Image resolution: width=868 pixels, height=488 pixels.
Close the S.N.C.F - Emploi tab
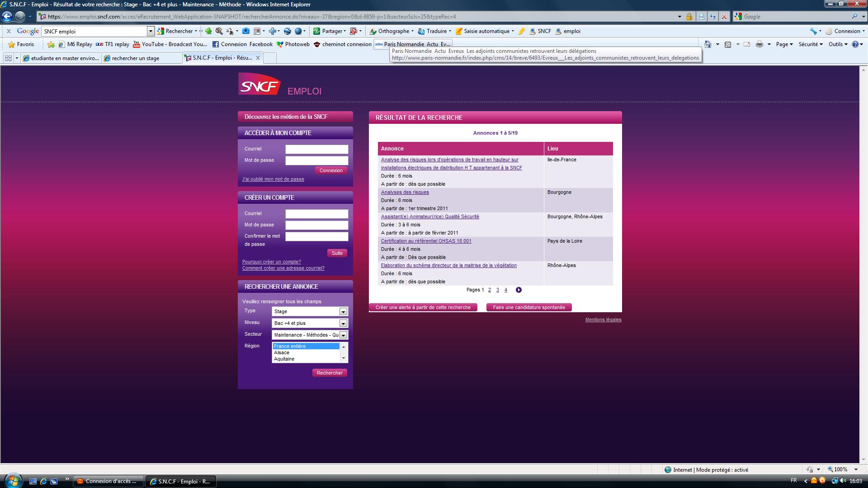258,58
